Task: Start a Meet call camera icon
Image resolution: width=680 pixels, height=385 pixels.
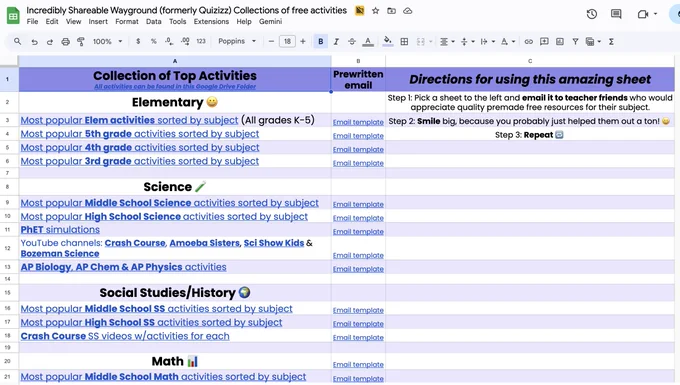Action: coord(643,14)
